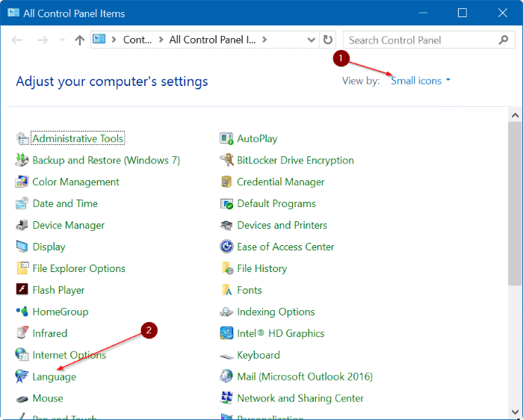Screen dimensions: 523x420
Task: Open Devices and Printers link
Action: click(x=282, y=225)
